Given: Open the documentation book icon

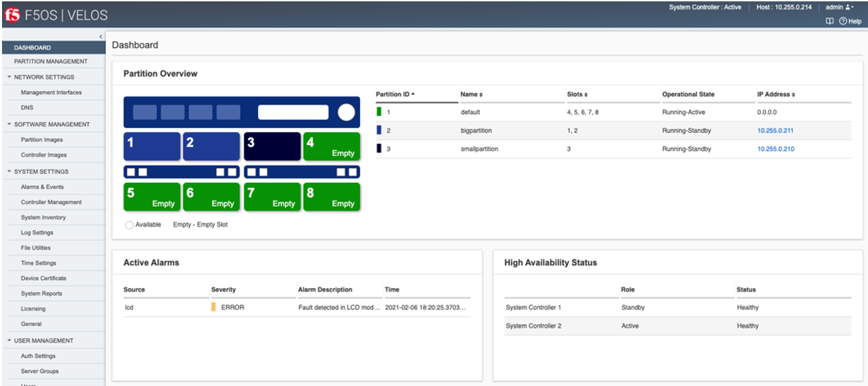Looking at the screenshot, I should point(829,21).
